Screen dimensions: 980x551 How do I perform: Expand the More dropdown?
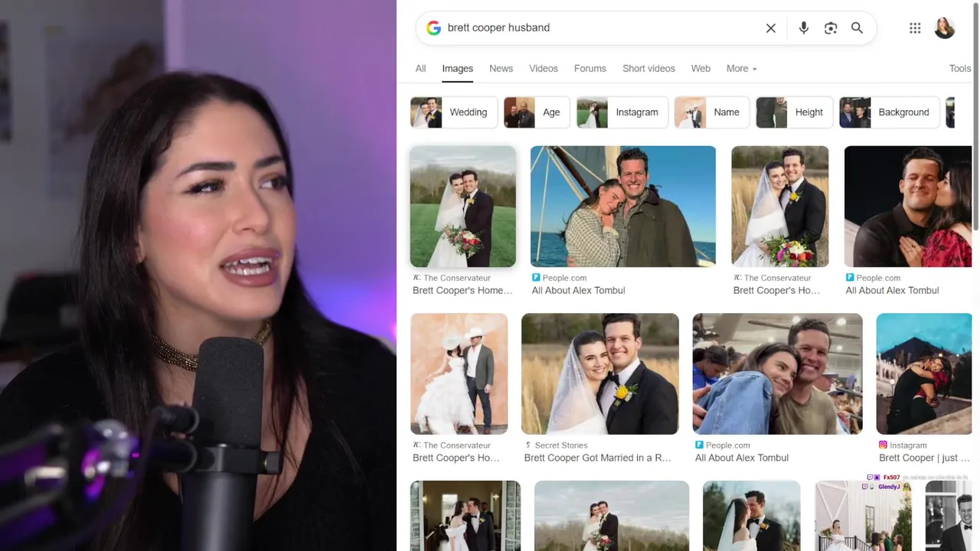coord(741,69)
